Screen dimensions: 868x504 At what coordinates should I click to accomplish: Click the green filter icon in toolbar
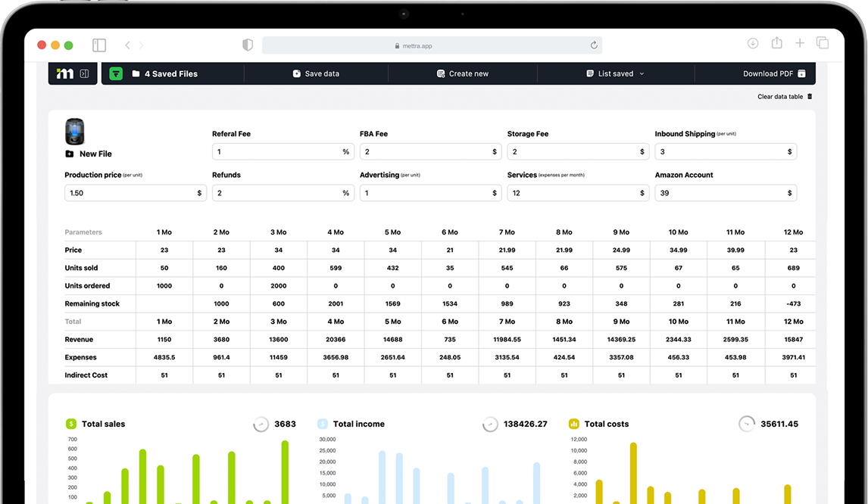click(116, 73)
